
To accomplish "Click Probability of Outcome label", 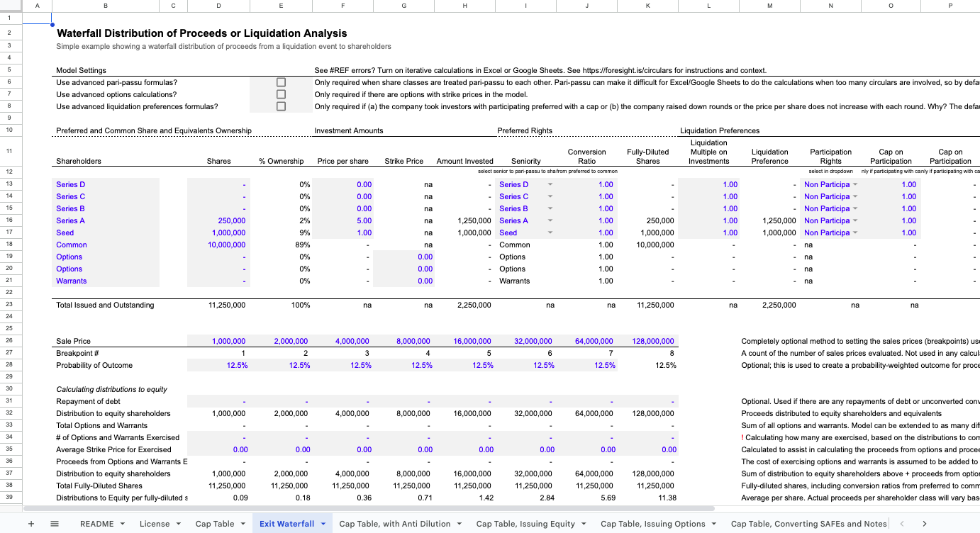I will point(94,365).
